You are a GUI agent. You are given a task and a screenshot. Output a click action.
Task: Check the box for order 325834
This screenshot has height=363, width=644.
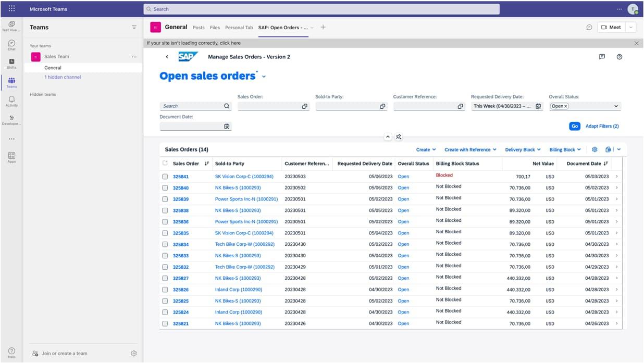pyautogui.click(x=165, y=244)
